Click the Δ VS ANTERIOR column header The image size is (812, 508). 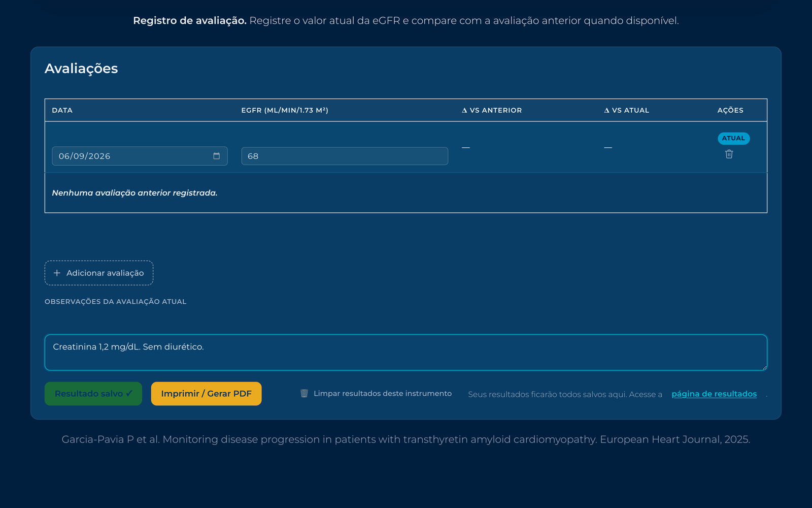coord(492,110)
